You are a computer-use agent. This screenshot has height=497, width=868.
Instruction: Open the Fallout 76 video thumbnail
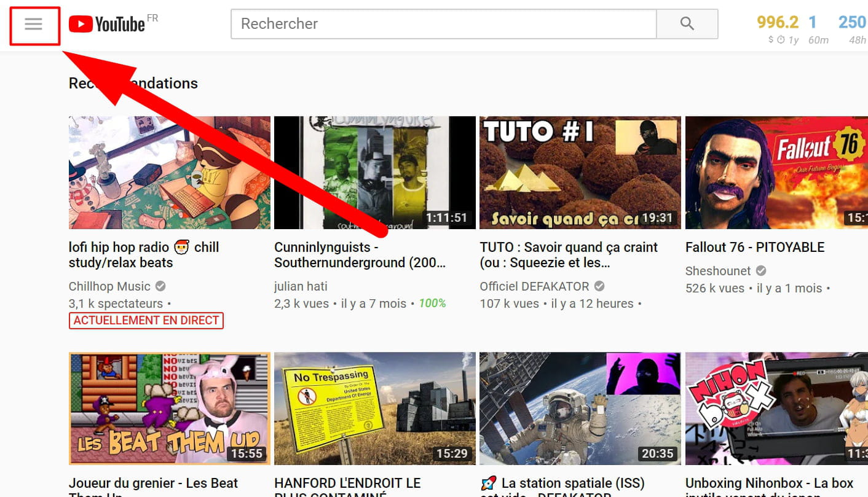776,173
